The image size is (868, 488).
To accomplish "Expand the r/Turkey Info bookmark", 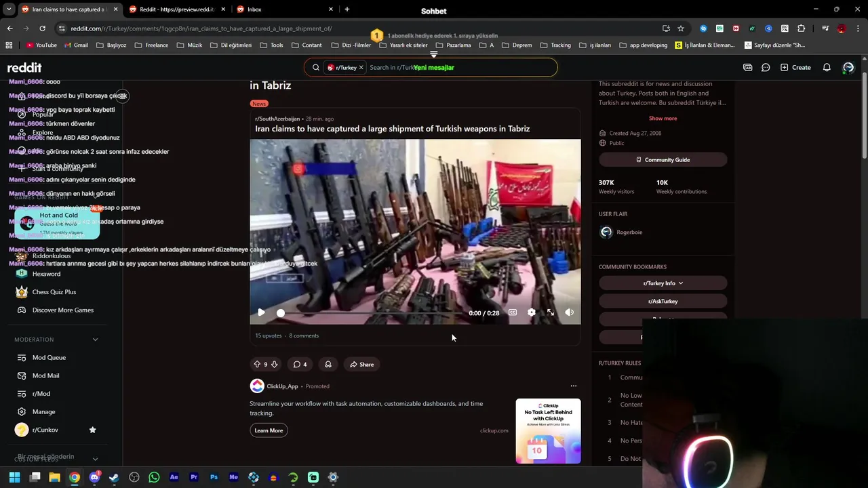I will coord(663,283).
